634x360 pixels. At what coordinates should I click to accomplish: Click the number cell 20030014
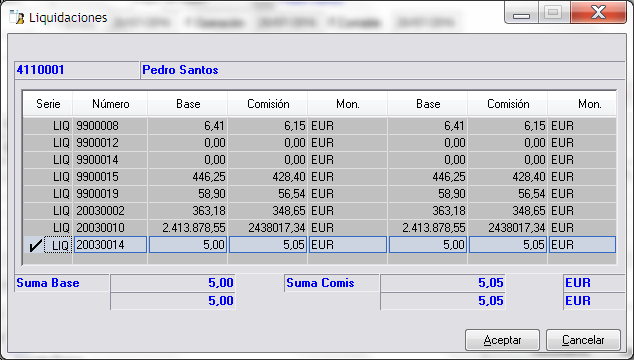(x=110, y=245)
